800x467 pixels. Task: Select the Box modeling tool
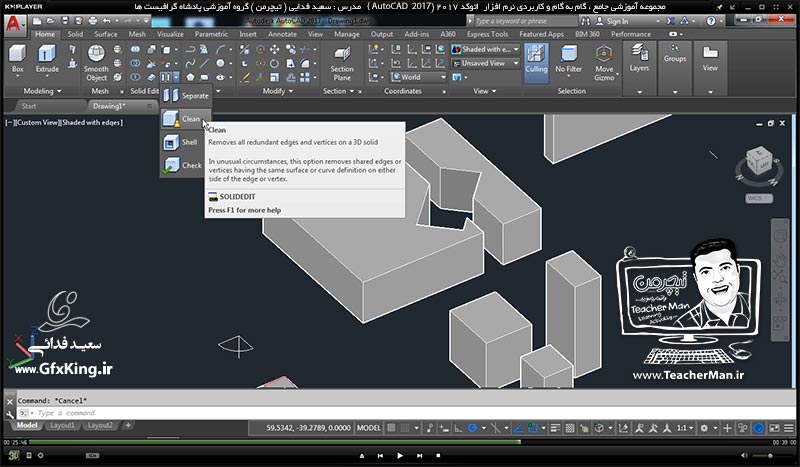17,60
